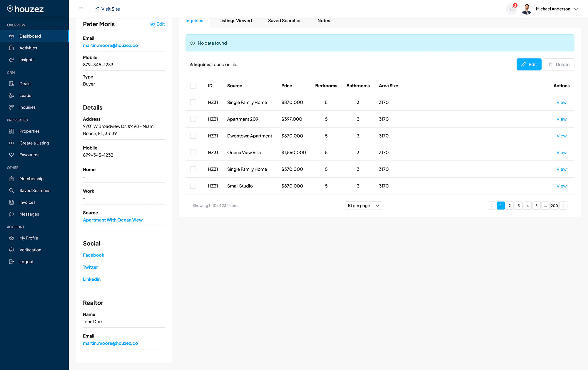
Task: Toggle the select-all checkbox in table header
Action: pos(193,86)
